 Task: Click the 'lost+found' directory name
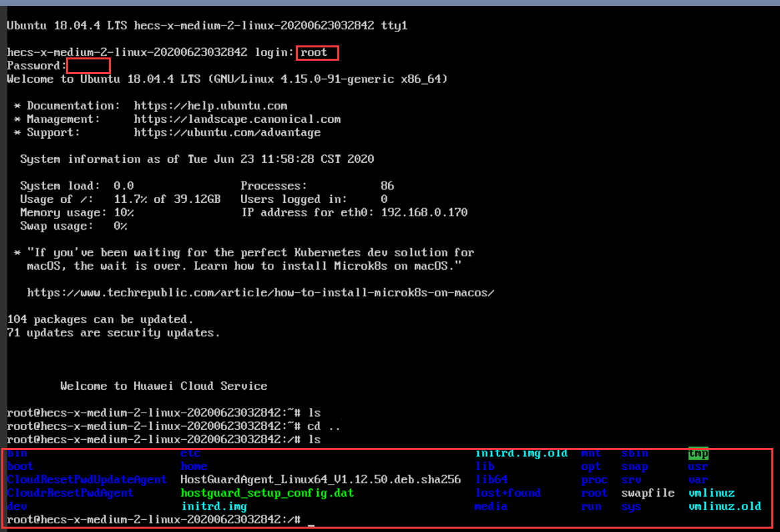tap(508, 493)
